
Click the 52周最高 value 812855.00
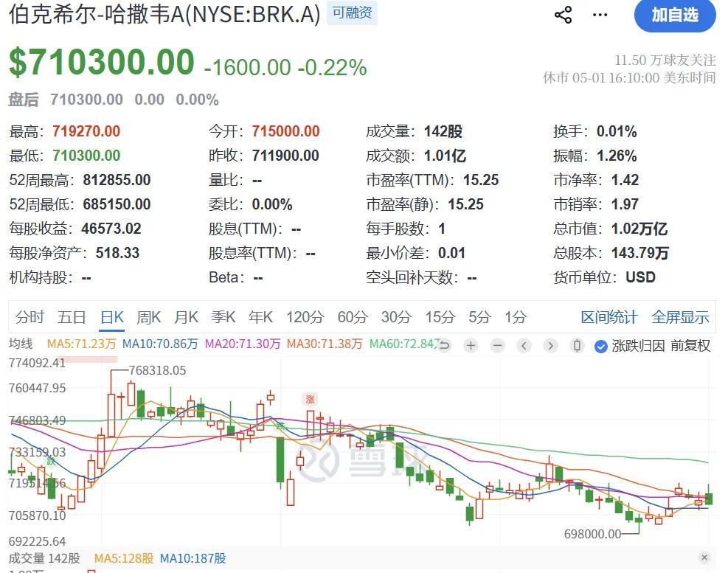tap(117, 180)
